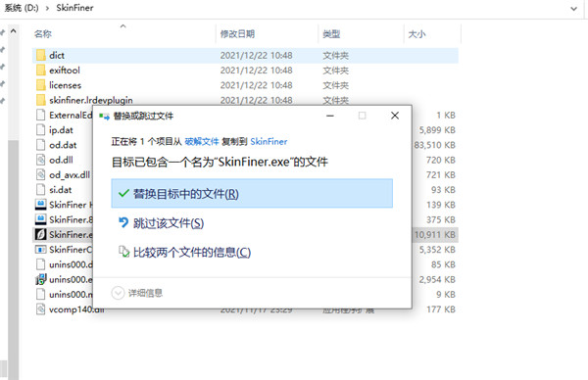Click the od.dll file icon
The image size is (588, 380).
point(40,160)
